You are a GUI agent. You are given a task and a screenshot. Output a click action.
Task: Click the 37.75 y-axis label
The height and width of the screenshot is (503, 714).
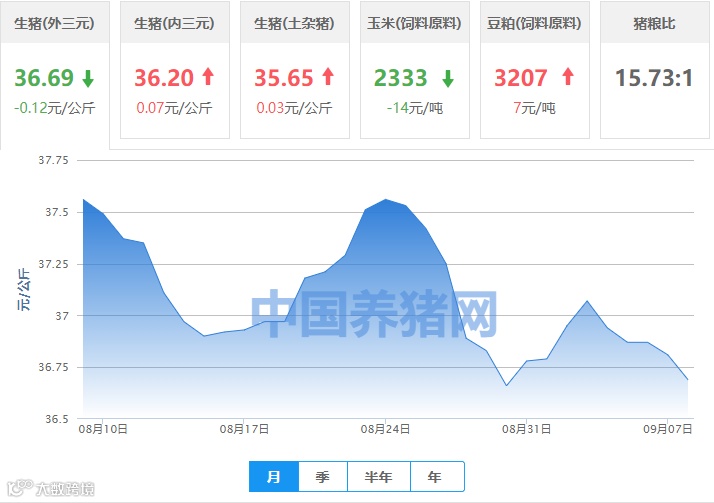tap(53, 160)
